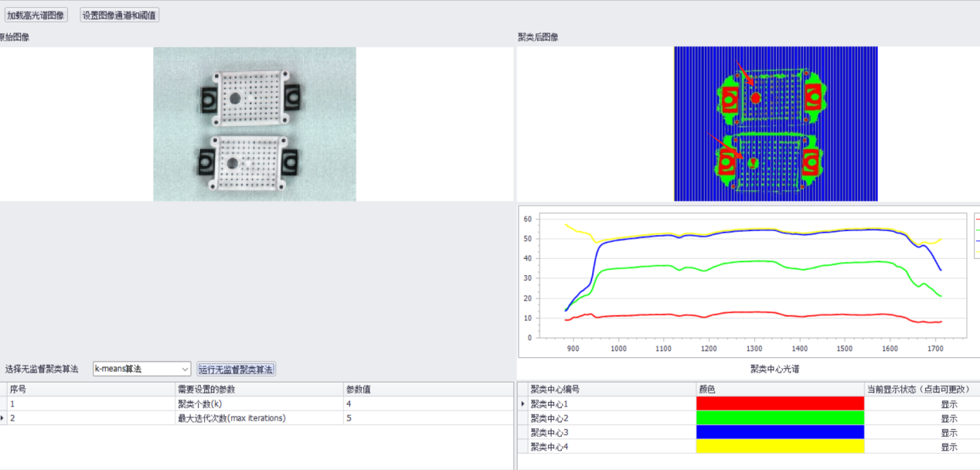Viewport: 980px width, 470px height.
Task: Open the 设置图像通道和阈值 dialog button
Action: 120,15
